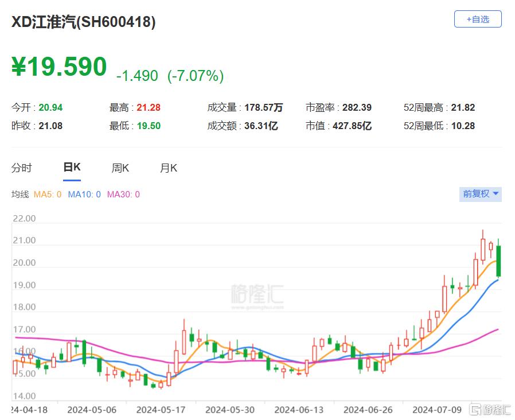Click the 22.00 price axis label
This screenshot has width=515, height=420.
(x=24, y=219)
